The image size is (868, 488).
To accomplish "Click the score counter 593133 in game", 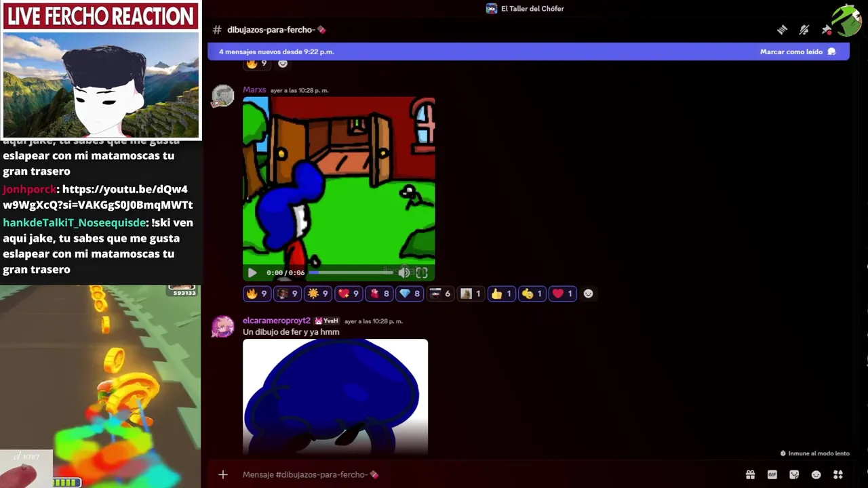I will [184, 293].
